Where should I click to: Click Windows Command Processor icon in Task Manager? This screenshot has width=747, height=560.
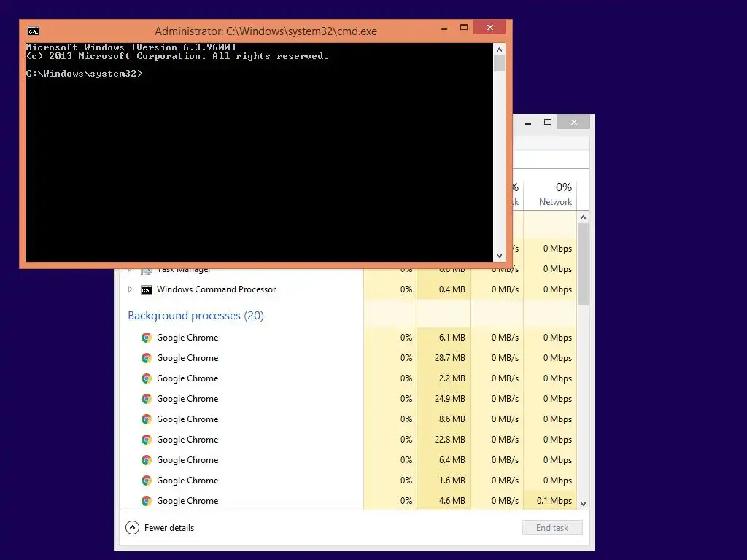(146, 289)
